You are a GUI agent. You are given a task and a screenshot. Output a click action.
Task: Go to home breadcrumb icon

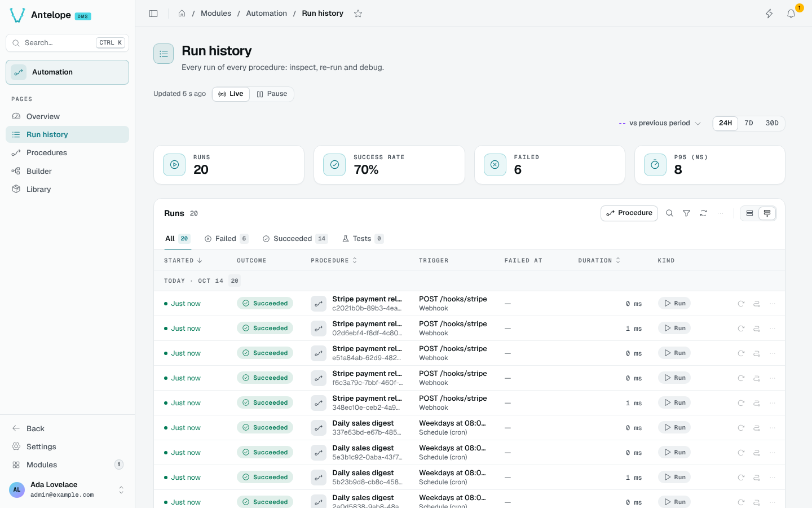coord(182,14)
